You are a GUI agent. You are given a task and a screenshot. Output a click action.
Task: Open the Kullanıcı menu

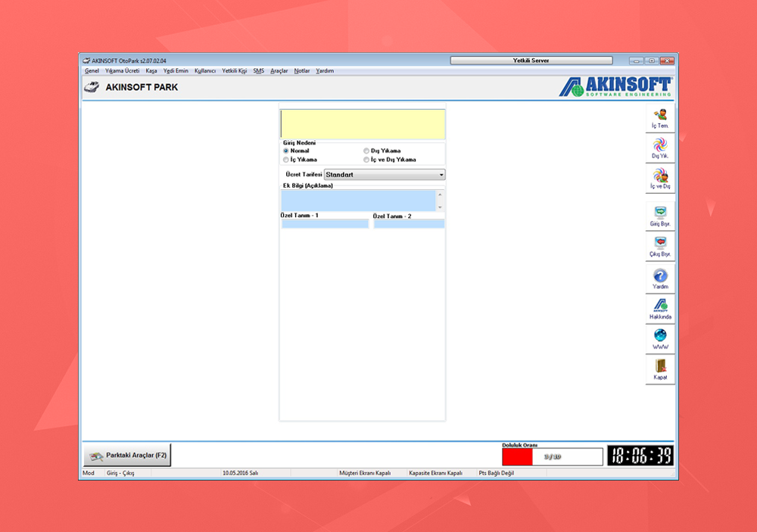click(x=205, y=71)
